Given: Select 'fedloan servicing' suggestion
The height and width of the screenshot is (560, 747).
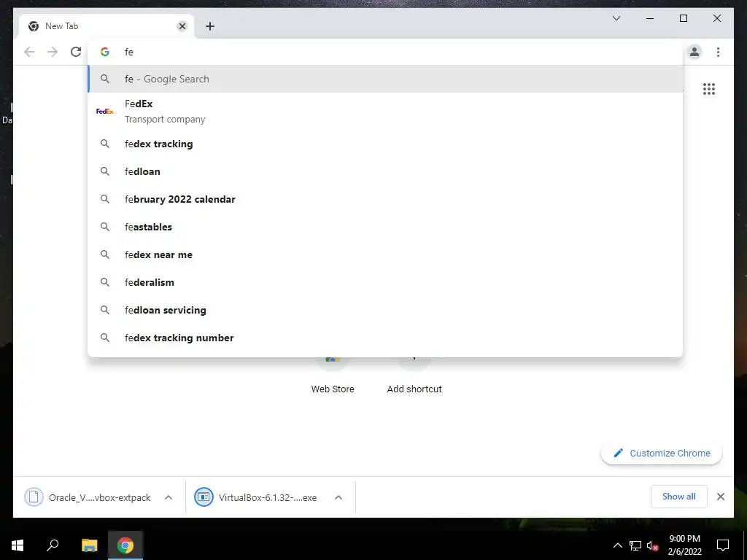Looking at the screenshot, I should click(385, 309).
